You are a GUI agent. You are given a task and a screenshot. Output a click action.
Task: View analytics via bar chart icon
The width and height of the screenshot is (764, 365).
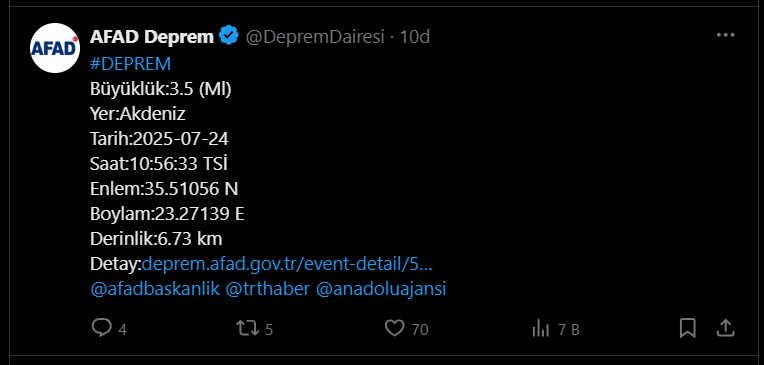pyautogui.click(x=541, y=328)
